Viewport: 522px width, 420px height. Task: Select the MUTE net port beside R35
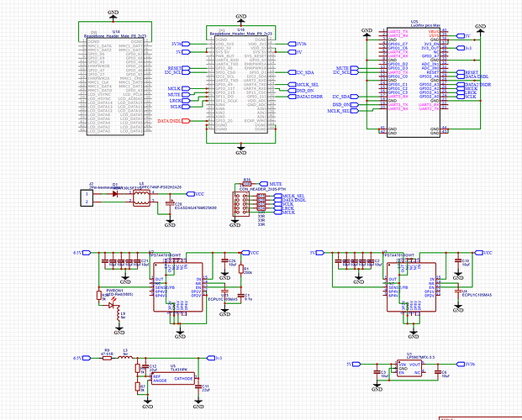click(271, 184)
